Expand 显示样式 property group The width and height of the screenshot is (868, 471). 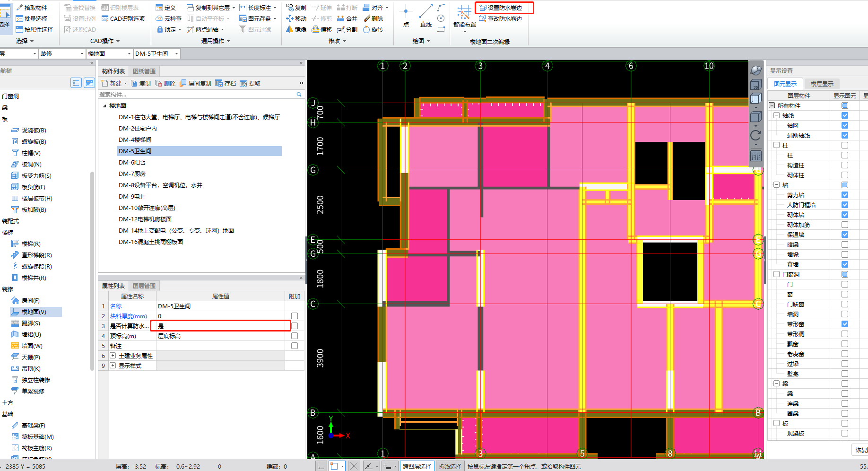coord(113,366)
